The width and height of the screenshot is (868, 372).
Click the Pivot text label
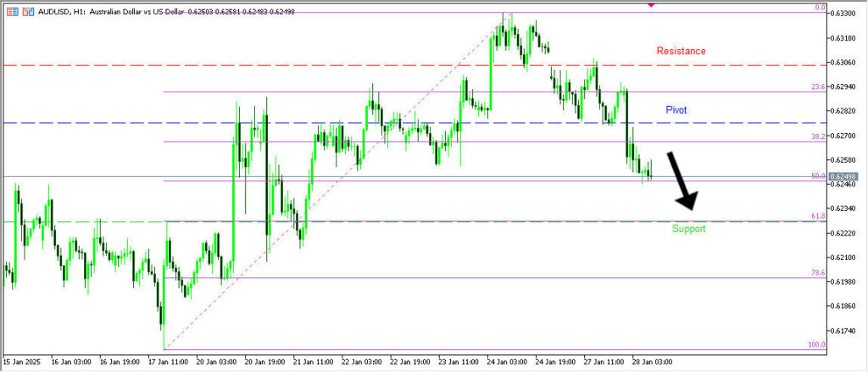click(x=676, y=110)
